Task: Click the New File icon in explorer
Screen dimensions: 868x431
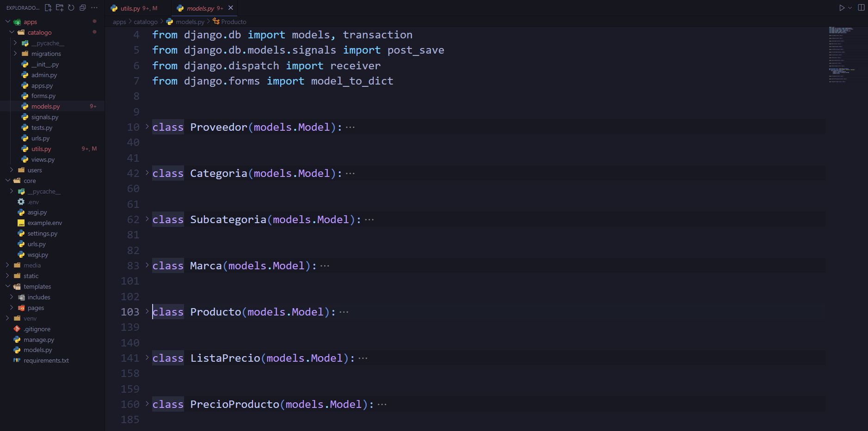Action: point(48,8)
